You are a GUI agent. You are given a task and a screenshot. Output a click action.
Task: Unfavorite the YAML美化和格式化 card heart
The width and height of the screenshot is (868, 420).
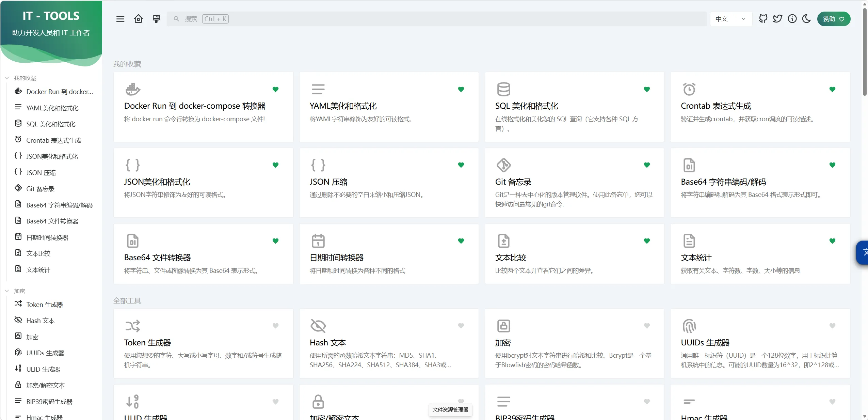tap(461, 89)
